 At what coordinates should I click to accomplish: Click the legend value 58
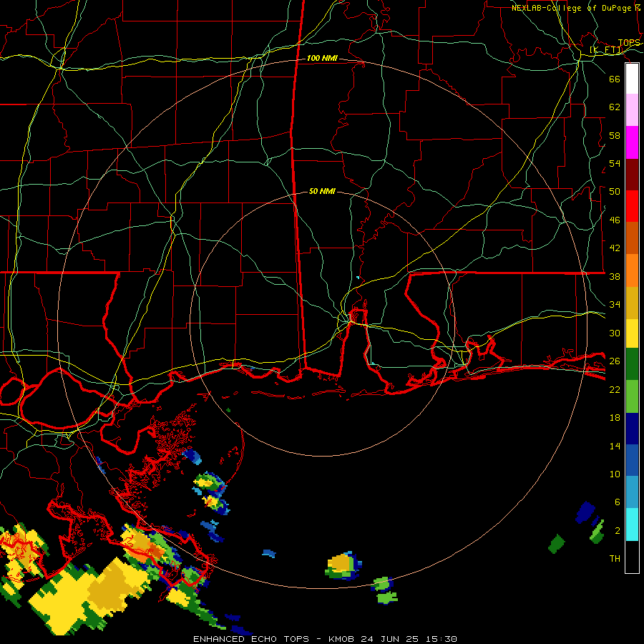[x=615, y=135]
